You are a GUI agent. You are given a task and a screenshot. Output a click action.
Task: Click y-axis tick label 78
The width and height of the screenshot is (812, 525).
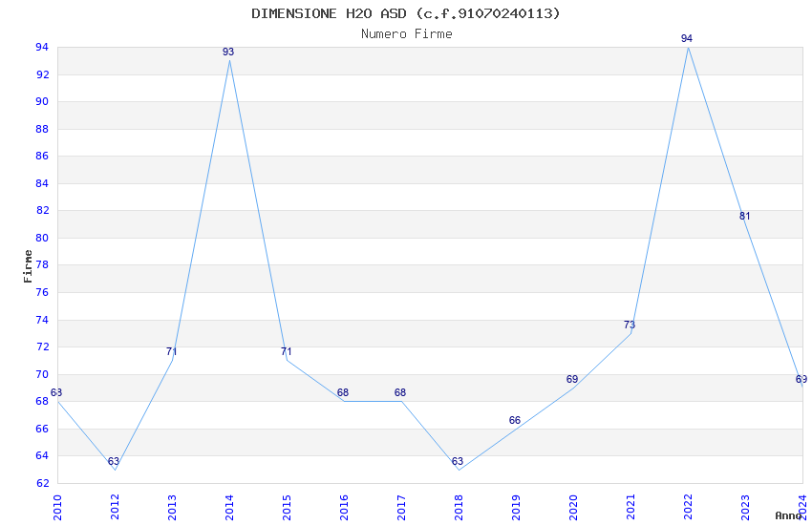[42, 264]
